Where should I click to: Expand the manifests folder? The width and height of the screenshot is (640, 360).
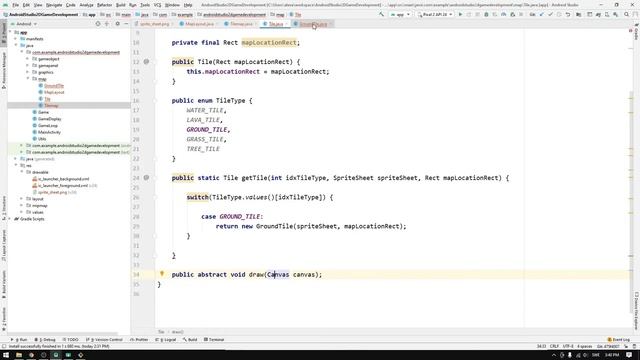[x=16, y=39]
